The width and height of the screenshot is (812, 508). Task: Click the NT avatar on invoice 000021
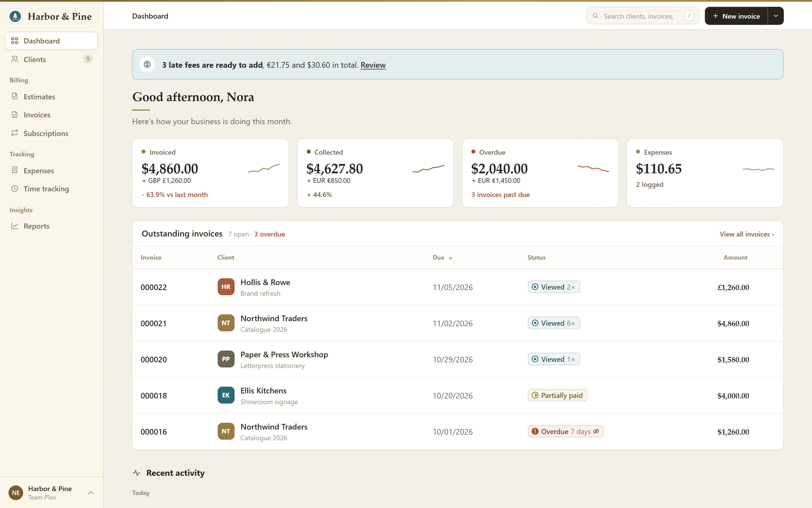(226, 323)
